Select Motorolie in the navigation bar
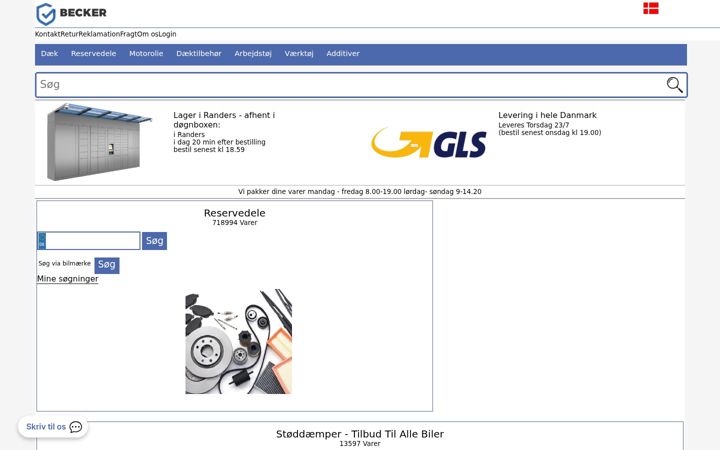 (146, 54)
